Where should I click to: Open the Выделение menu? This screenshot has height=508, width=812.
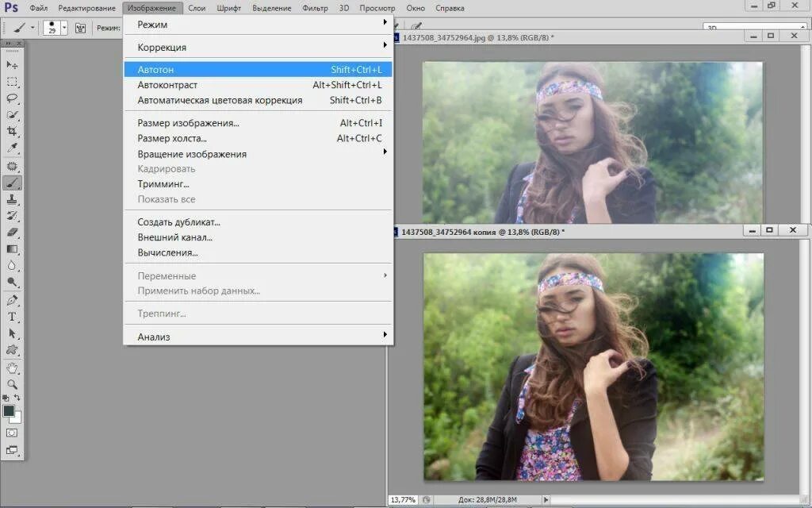pyautogui.click(x=272, y=8)
